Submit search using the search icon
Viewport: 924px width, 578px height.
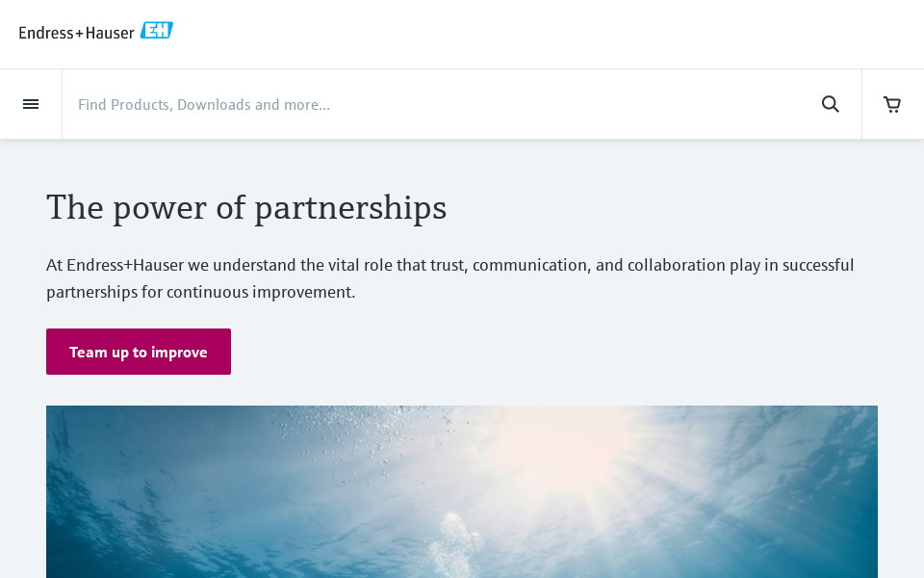click(830, 104)
